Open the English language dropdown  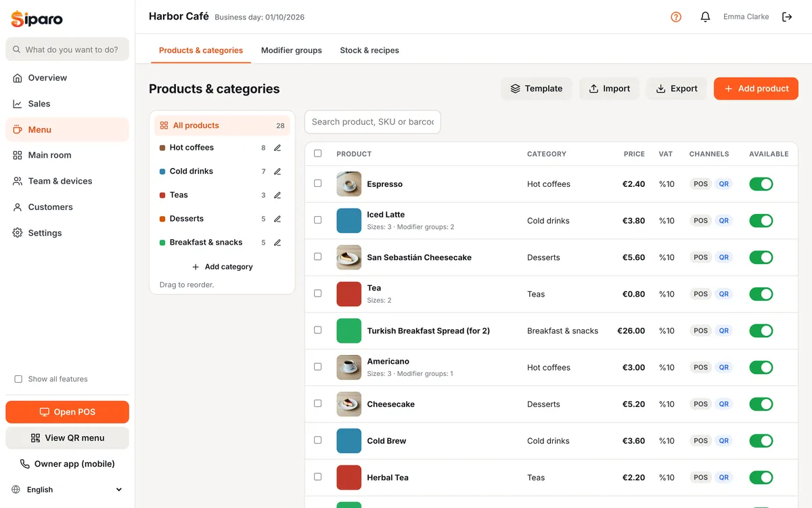pos(67,490)
